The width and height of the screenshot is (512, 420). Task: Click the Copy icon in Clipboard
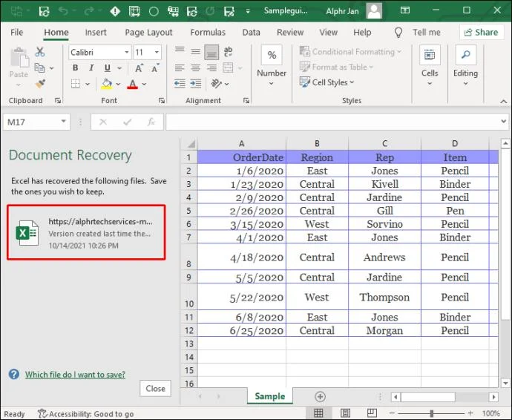tap(39, 68)
